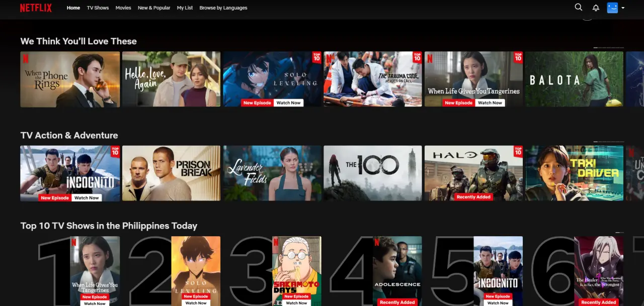Open number 5 Incognito poster
The image size is (644, 306).
498,271
